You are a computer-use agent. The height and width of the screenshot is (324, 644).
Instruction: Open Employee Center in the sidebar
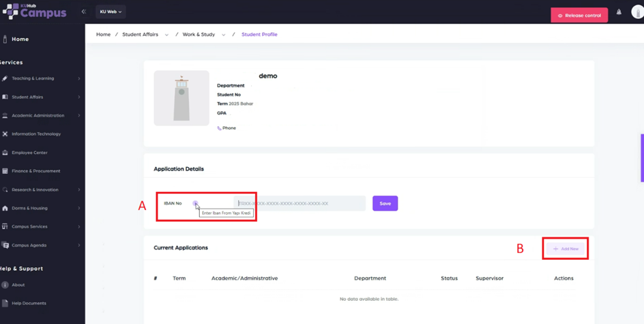[29, 153]
